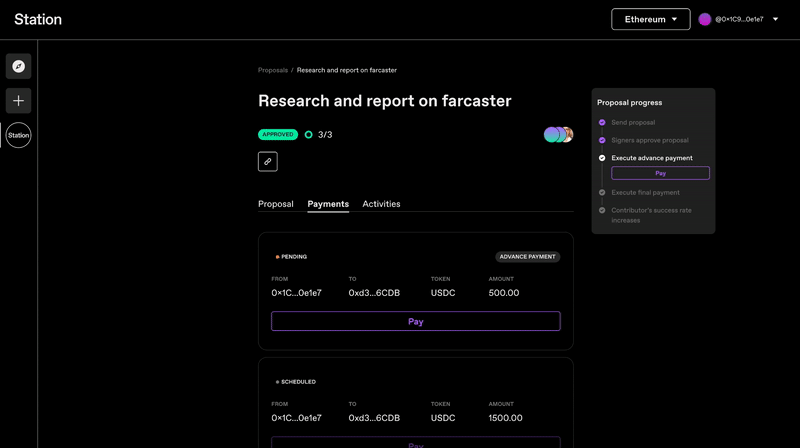800x448 pixels.
Task: Switch to the Proposal tab
Action: tap(276, 204)
